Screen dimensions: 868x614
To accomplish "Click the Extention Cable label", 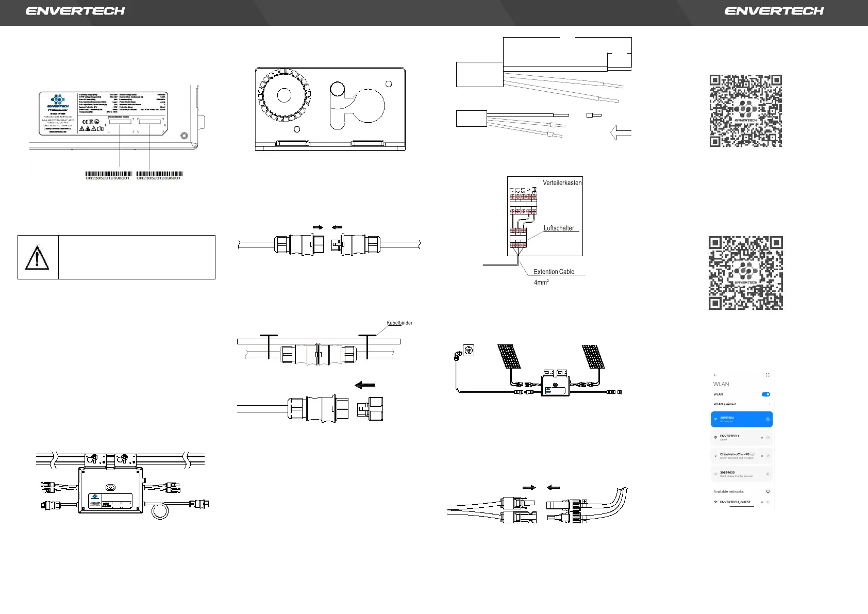I will (554, 272).
